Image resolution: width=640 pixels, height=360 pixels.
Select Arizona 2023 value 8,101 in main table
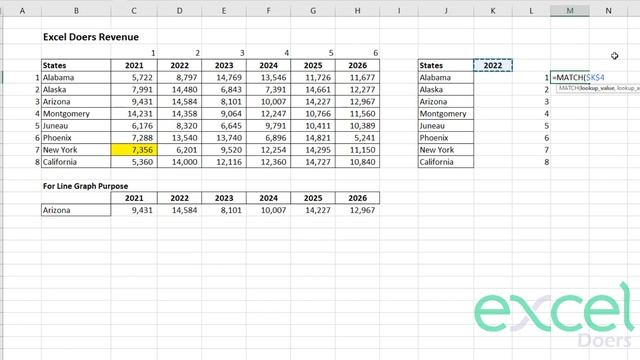click(224, 102)
